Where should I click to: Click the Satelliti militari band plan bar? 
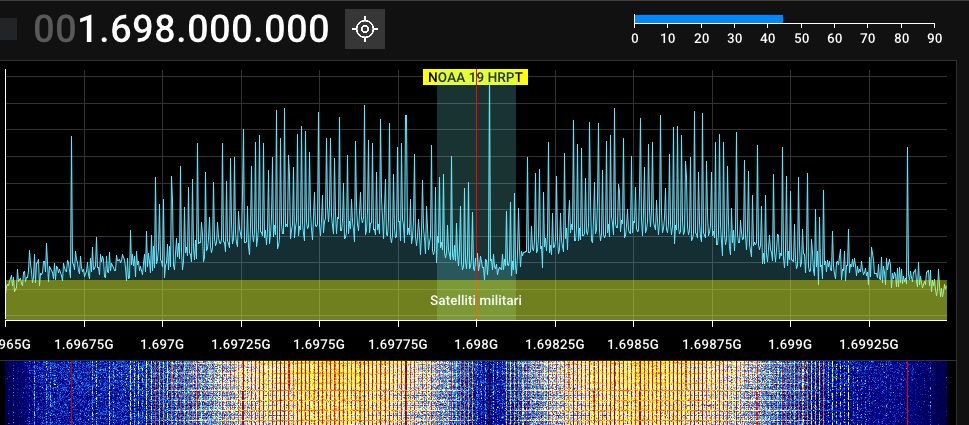476,299
